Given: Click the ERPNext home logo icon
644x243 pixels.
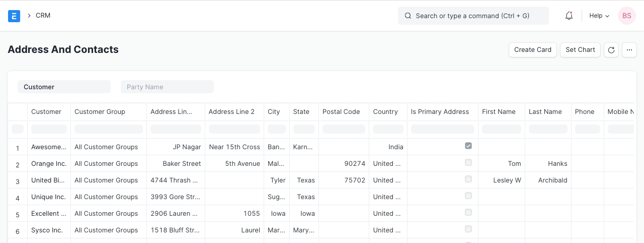Looking at the screenshot, I should pos(14,16).
